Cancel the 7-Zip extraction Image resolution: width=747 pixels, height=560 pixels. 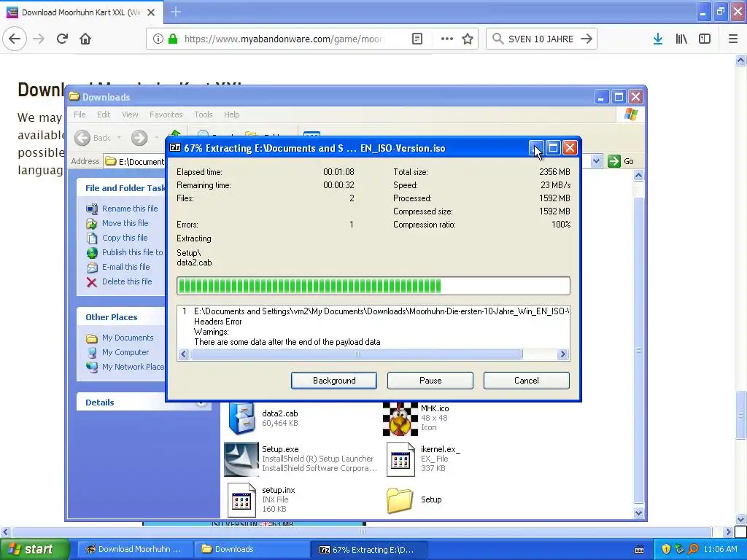tap(527, 381)
